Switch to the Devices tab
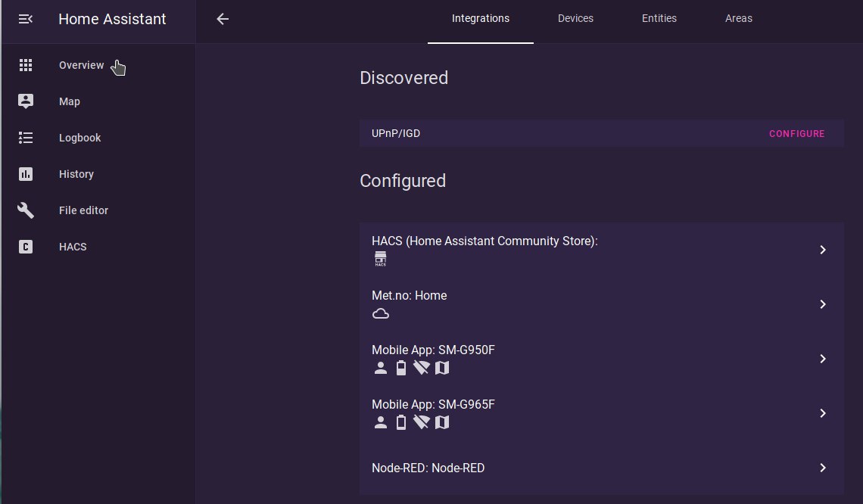Image resolution: width=863 pixels, height=504 pixels. (x=575, y=19)
